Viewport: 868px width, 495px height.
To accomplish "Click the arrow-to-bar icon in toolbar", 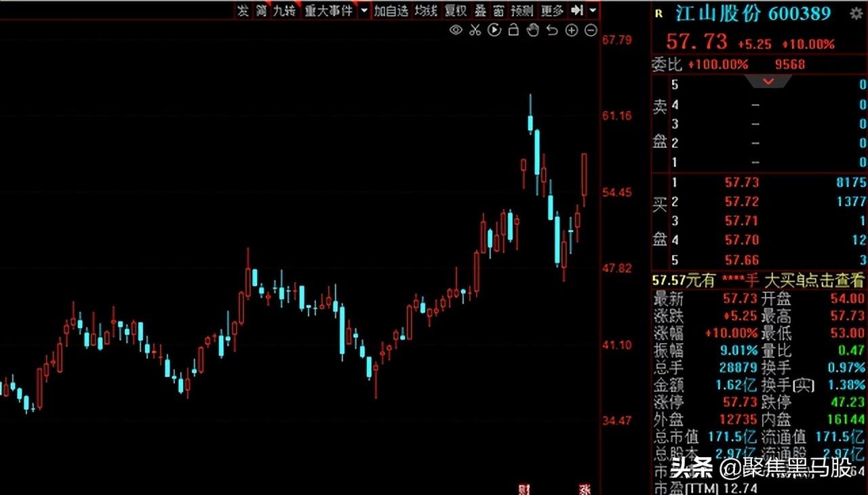I will pyautogui.click(x=577, y=10).
